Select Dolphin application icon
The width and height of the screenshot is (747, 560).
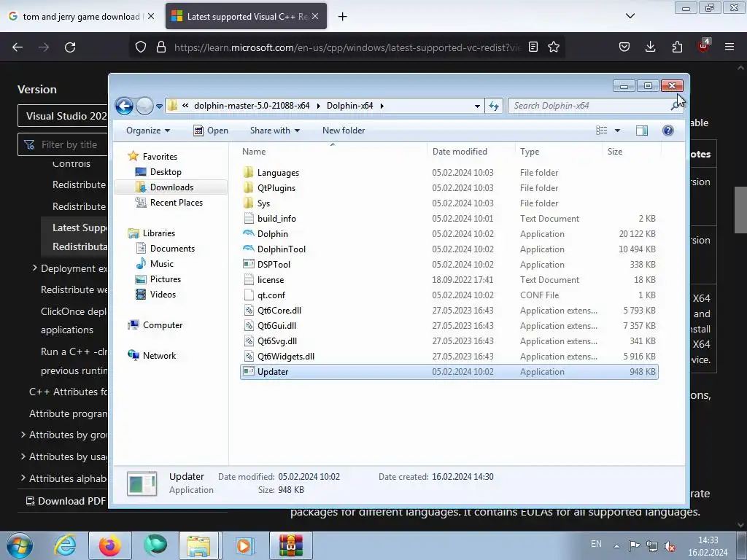248,234
